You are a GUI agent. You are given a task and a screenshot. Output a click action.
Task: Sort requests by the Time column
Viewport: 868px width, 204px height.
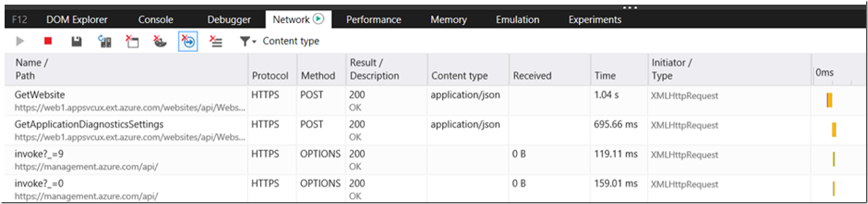(605, 76)
